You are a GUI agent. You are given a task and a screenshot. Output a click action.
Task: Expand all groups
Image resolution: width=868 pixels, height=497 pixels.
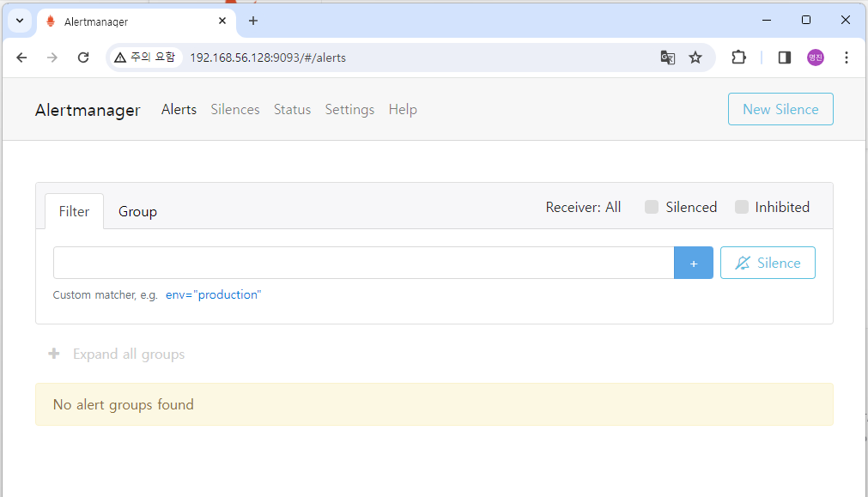(x=117, y=355)
